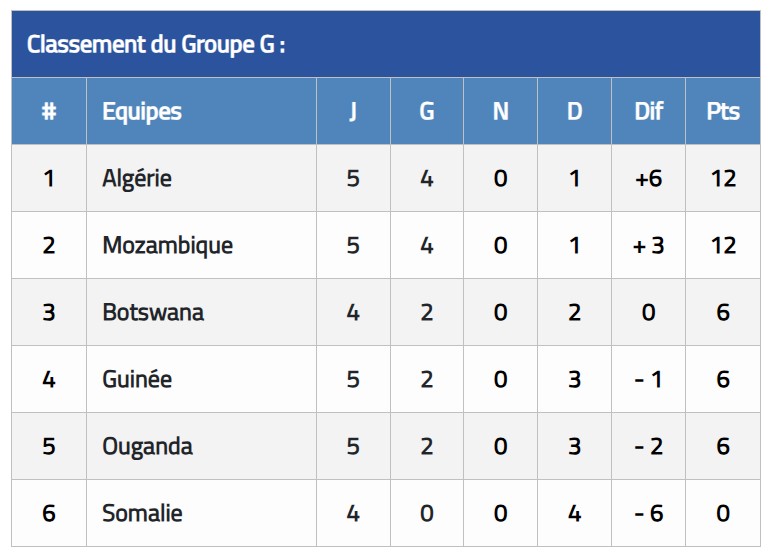This screenshot has width=771, height=556.
Task: Select the Equipes column header
Action: (142, 112)
